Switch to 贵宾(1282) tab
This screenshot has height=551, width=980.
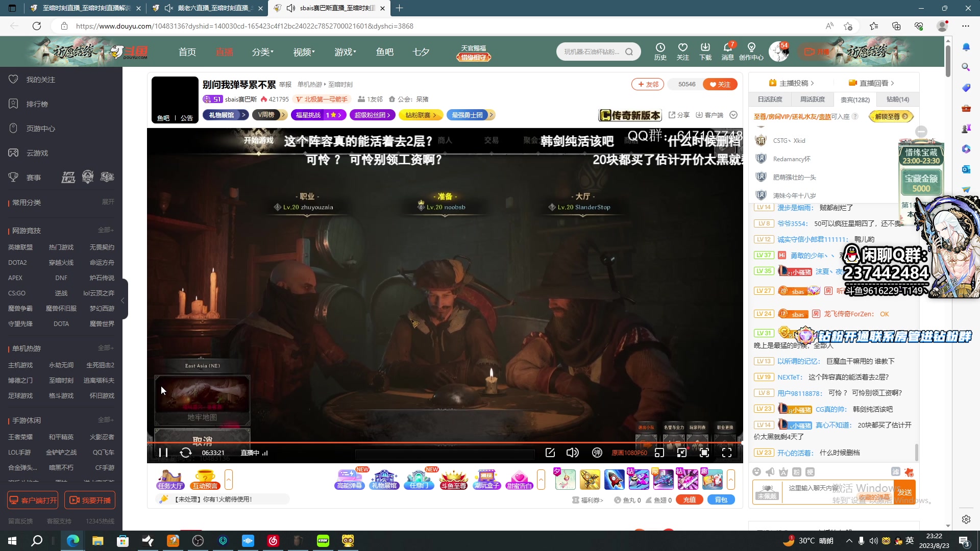click(x=855, y=99)
